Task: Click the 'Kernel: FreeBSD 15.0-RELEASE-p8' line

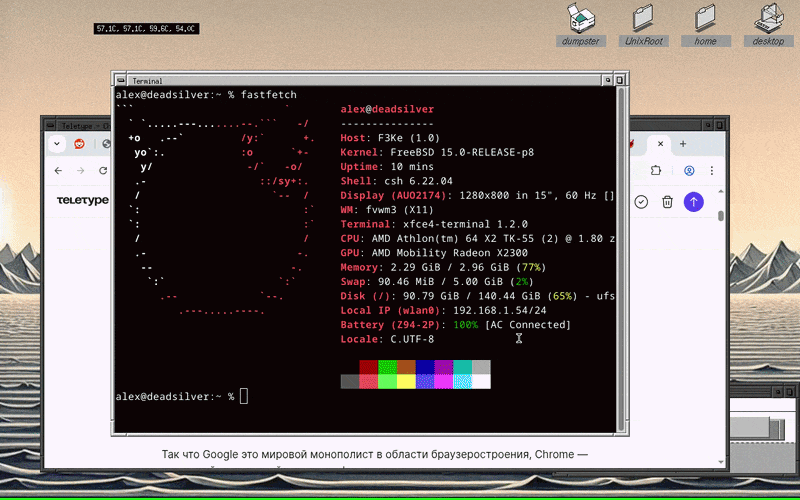Action: pyautogui.click(x=437, y=152)
